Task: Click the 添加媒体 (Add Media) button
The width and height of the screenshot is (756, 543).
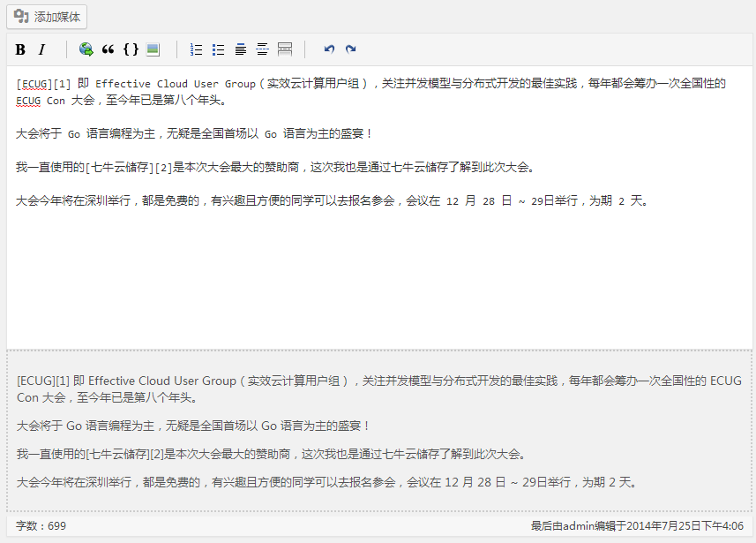Action: [x=48, y=17]
